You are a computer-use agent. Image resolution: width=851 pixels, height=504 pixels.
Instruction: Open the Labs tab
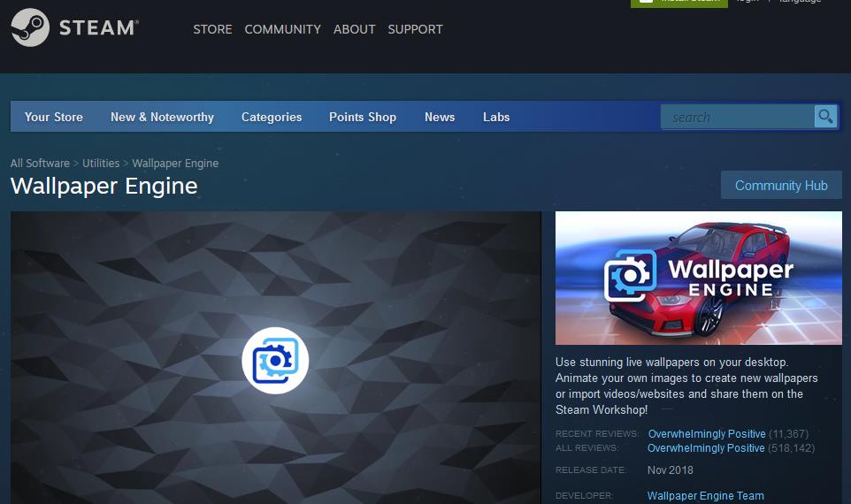496,117
